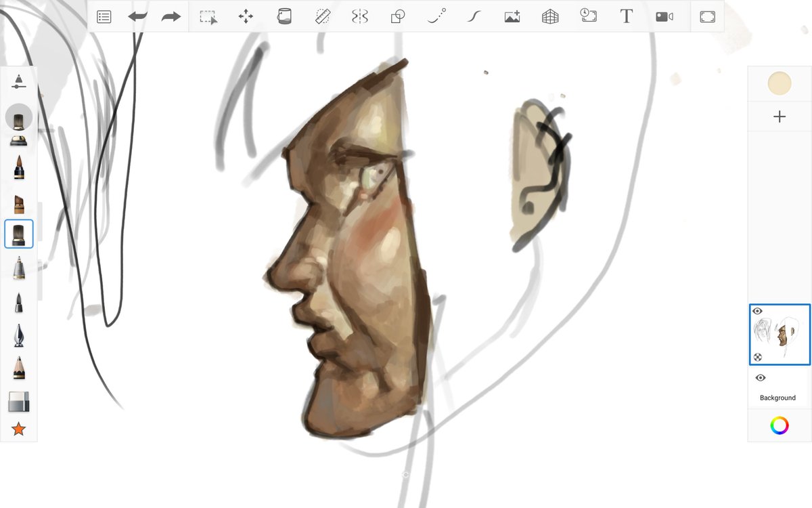
Task: Open the Ruler guide tool
Action: click(x=323, y=16)
